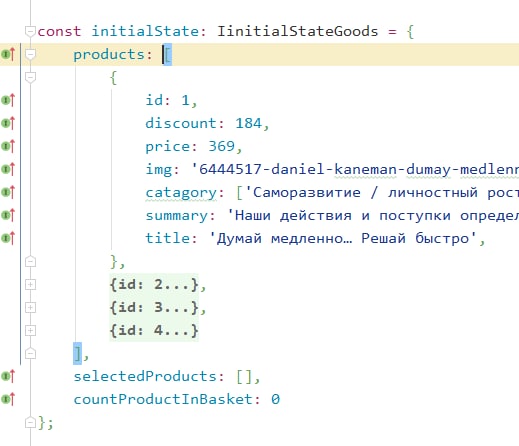The height and width of the screenshot is (446, 519).
Task: Click the summary string 'Наши действия…'
Action: (x=373, y=215)
